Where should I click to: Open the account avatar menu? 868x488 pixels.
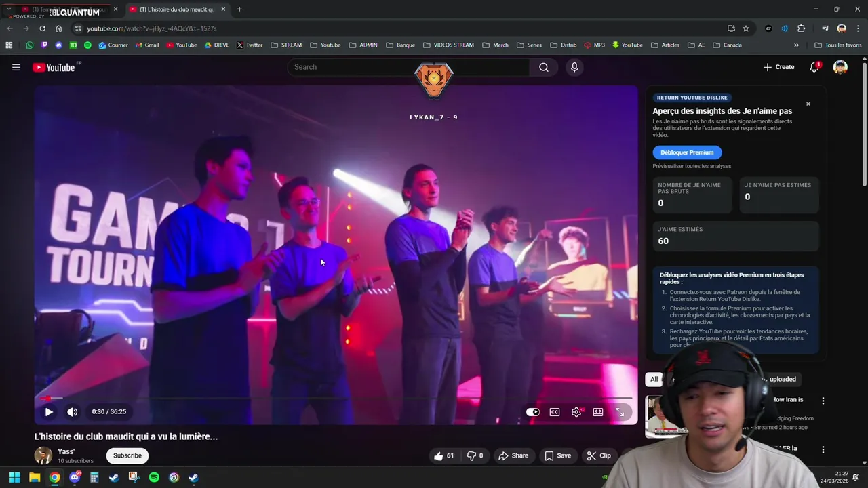coord(840,67)
